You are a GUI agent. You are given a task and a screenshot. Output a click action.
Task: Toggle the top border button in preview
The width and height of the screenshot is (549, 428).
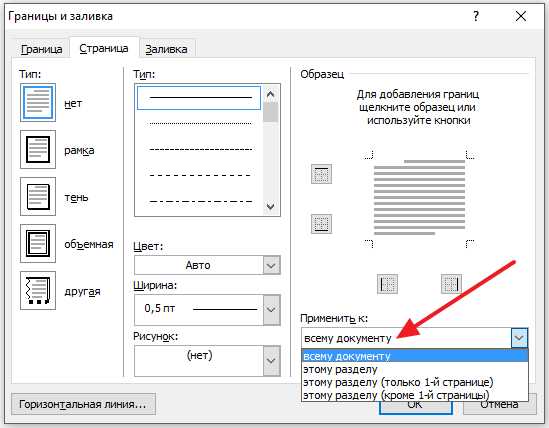pyautogui.click(x=321, y=174)
